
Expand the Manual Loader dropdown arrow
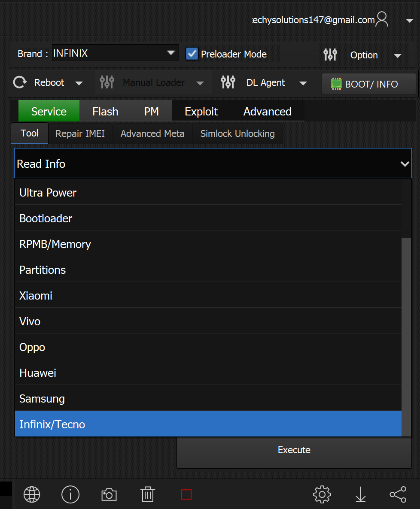pyautogui.click(x=200, y=83)
